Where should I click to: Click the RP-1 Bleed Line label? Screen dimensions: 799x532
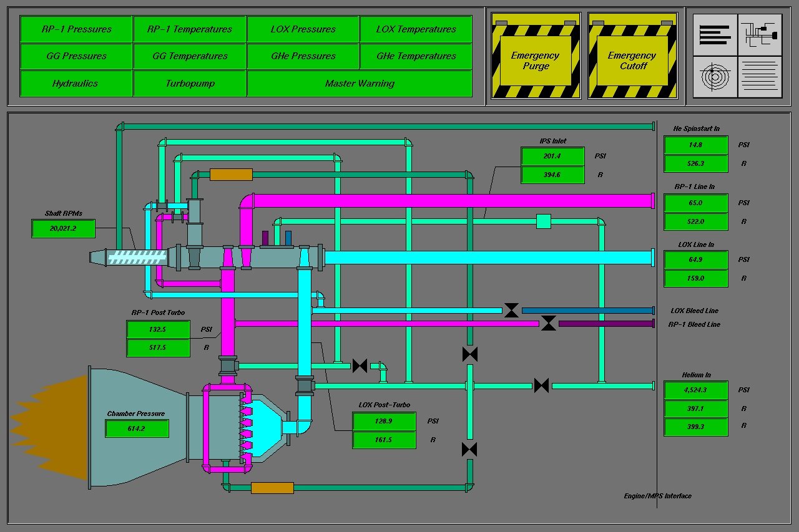click(694, 324)
